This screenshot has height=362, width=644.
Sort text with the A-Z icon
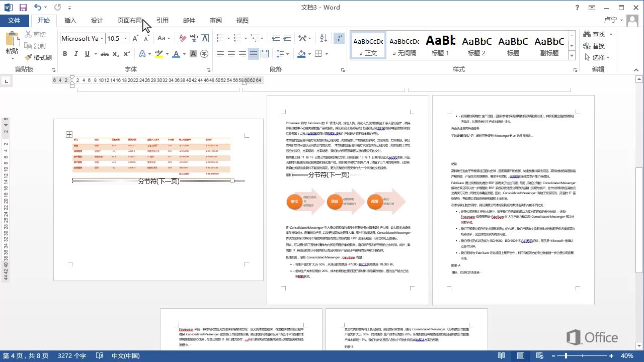323,38
